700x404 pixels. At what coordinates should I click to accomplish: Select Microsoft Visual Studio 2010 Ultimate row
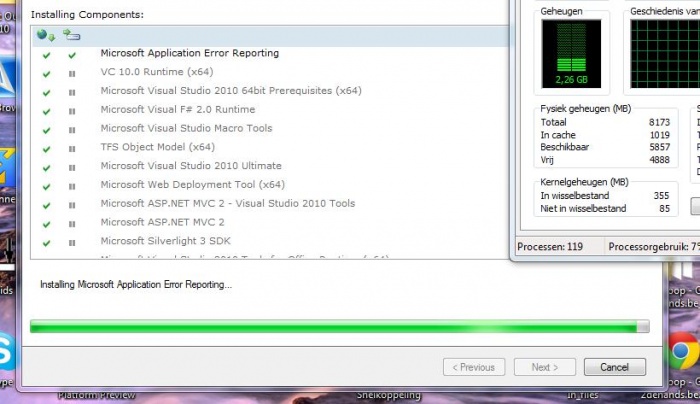271,166
